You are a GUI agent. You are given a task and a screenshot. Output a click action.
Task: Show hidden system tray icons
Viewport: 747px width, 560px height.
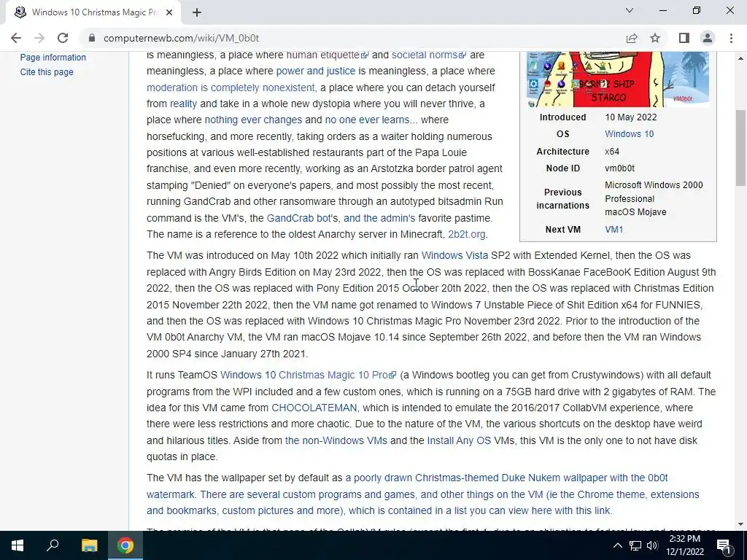point(617,545)
